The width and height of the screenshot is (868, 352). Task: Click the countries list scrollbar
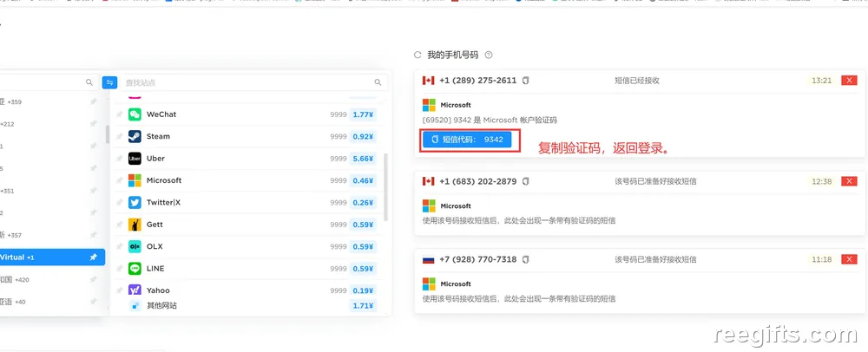(x=108, y=135)
